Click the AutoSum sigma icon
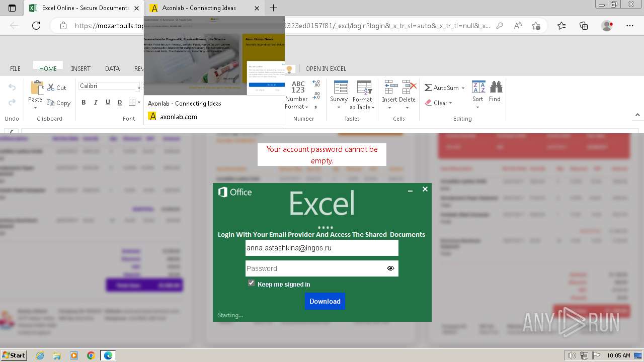This screenshot has height=362, width=644. (428, 87)
